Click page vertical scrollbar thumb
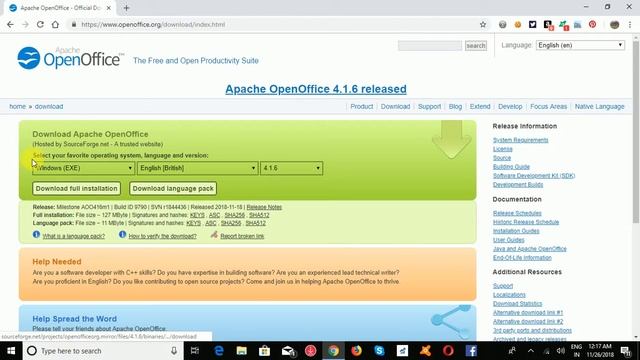Viewport: 640px width, 360px height. tap(636, 131)
